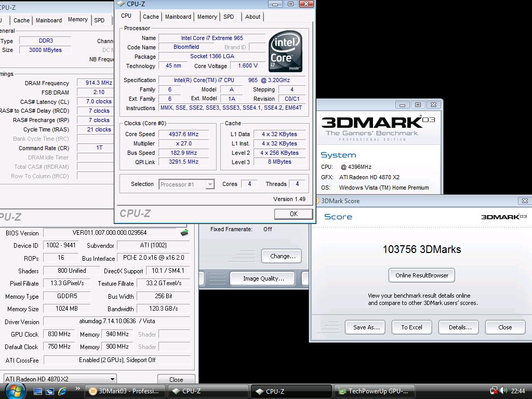Image resolution: width=532 pixels, height=399 pixels.
Task: Click the Level 3 8 MBytes cache value
Action: click(280, 162)
